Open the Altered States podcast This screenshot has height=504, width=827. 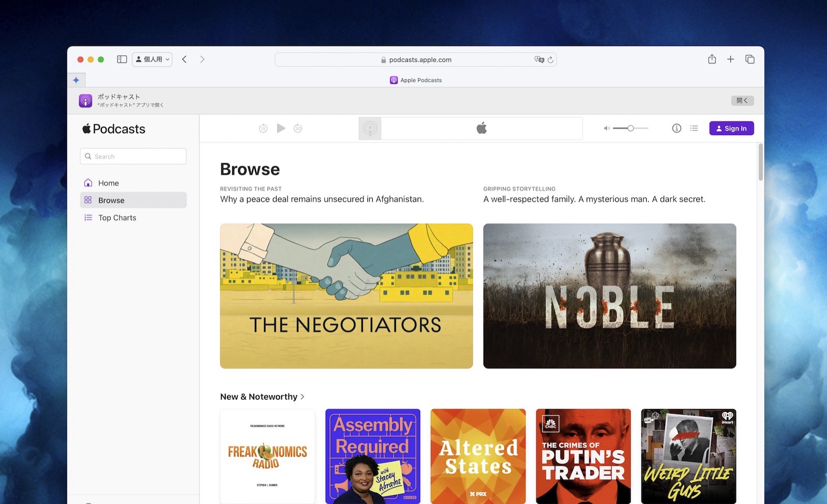tap(478, 456)
